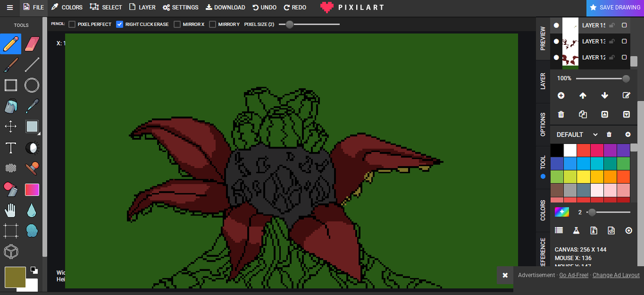Toggle visibility dot of Layer 12
The image size is (644, 295).
[x=556, y=57]
